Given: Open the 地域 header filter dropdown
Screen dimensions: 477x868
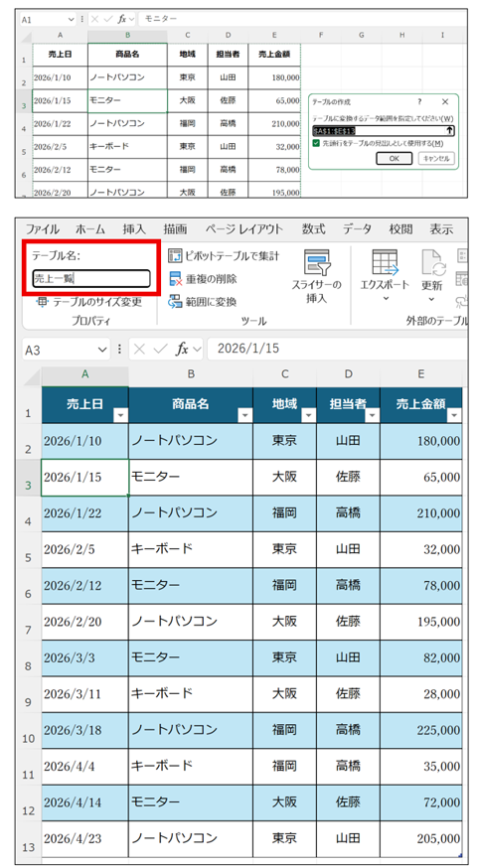Looking at the screenshot, I should click(x=308, y=416).
